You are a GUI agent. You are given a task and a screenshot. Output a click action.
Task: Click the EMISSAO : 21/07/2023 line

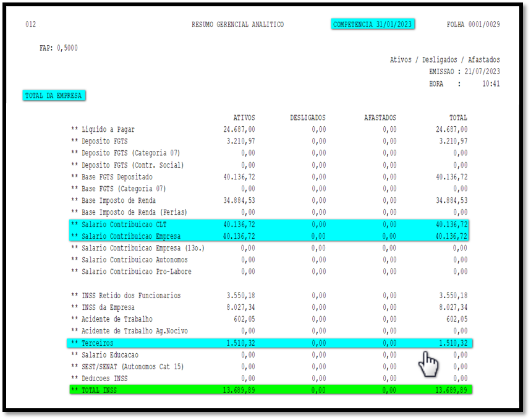(x=464, y=72)
